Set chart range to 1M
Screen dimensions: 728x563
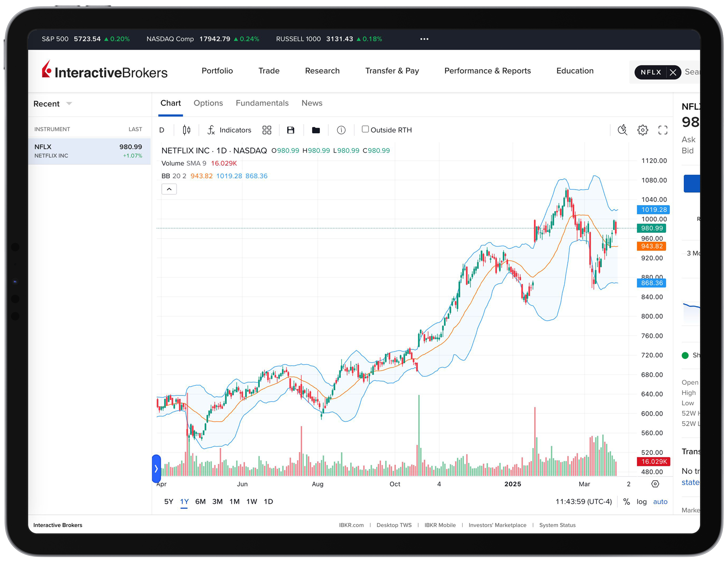tap(234, 502)
